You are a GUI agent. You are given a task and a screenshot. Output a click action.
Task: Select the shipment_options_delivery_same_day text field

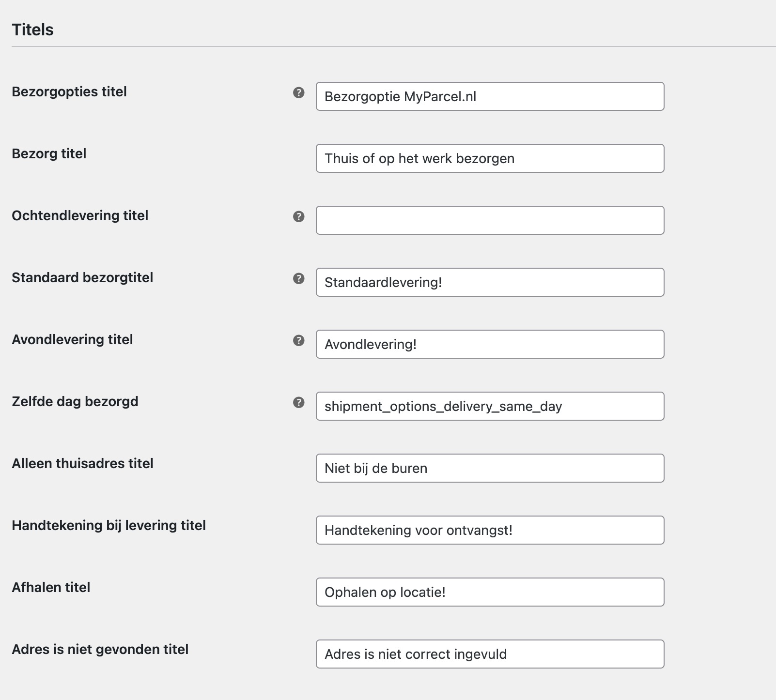[x=489, y=406]
